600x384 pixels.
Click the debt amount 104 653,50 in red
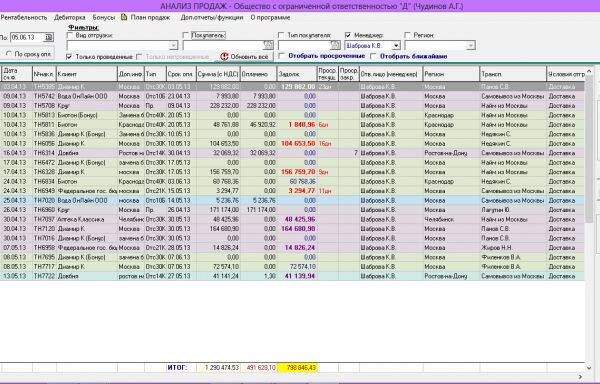point(298,143)
